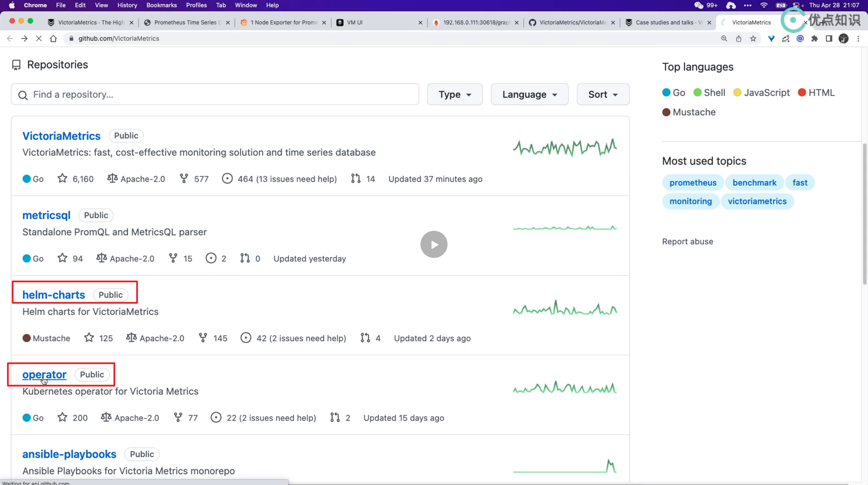Stop the page loading with the X button
The width and height of the screenshot is (868, 485).
click(39, 39)
